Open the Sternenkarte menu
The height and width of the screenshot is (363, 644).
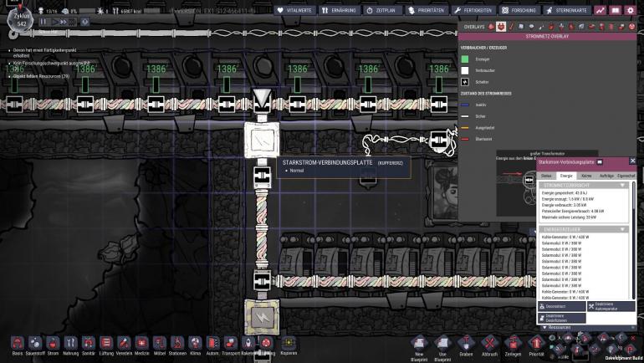click(x=567, y=10)
